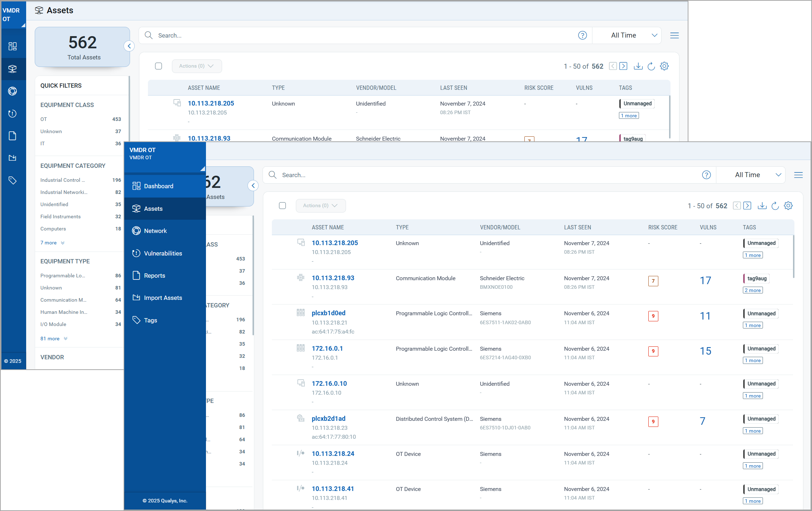This screenshot has height=511, width=812.
Task: Download asset list in lower window
Action: click(762, 206)
